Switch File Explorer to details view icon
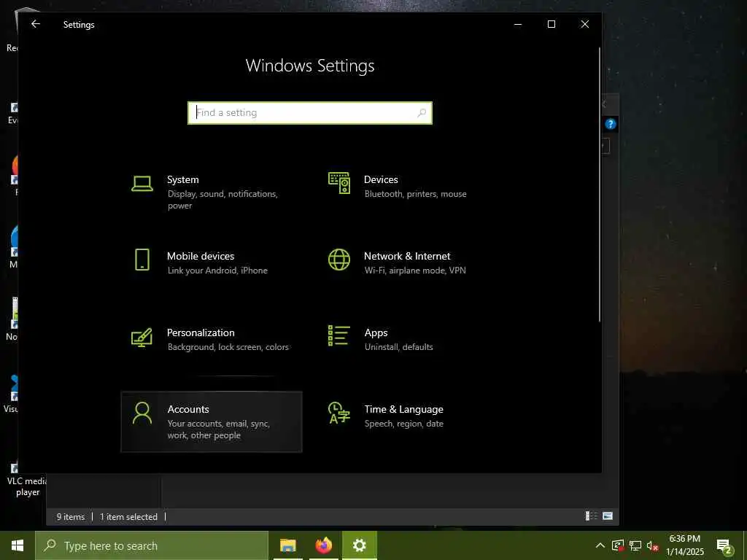 (x=591, y=516)
